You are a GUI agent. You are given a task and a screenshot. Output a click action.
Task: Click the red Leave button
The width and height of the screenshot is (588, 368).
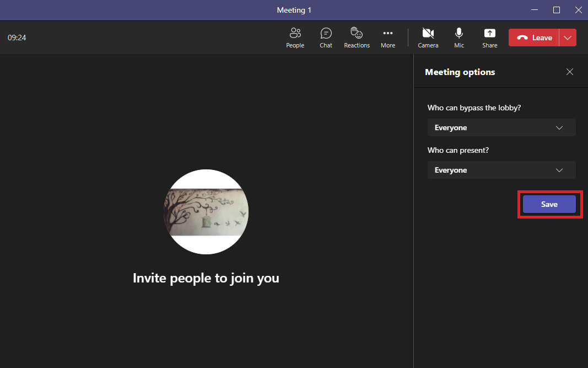[534, 38]
